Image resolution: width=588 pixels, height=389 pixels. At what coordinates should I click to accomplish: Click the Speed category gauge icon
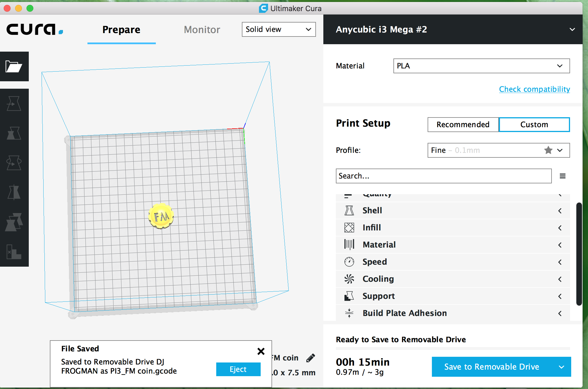pyautogui.click(x=349, y=262)
